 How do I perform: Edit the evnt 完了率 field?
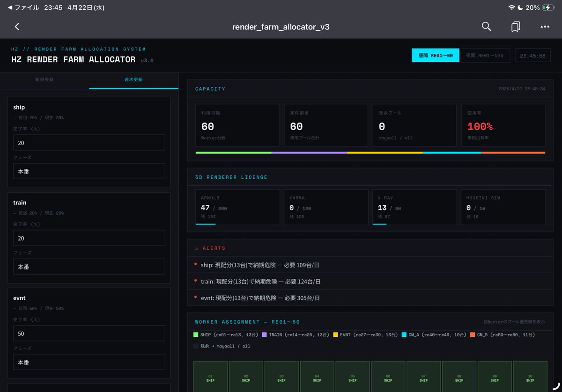(x=89, y=334)
